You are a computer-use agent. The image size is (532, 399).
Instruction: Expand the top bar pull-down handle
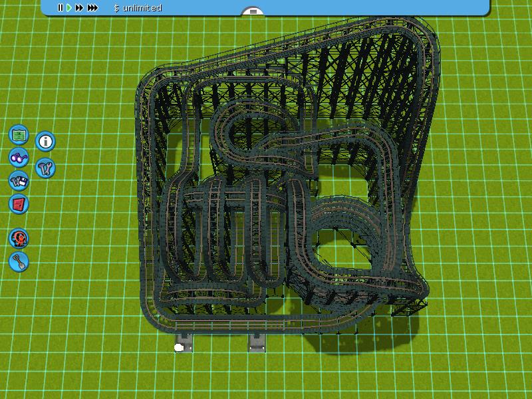[x=253, y=11]
